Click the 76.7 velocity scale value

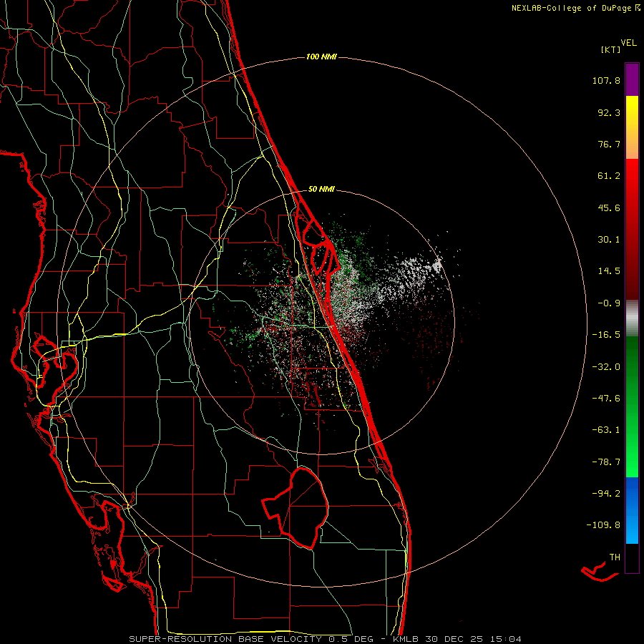[609, 144]
